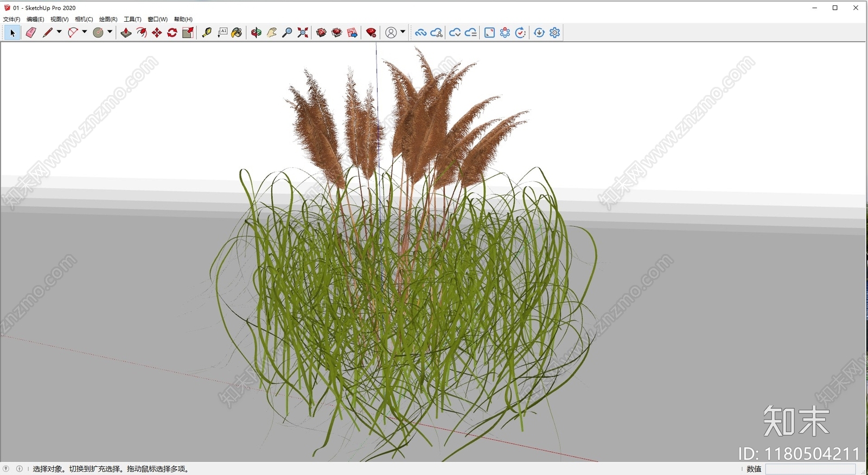Expand the Line tool dropdown arrow
This screenshot has width=868, height=475.
pyautogui.click(x=59, y=32)
